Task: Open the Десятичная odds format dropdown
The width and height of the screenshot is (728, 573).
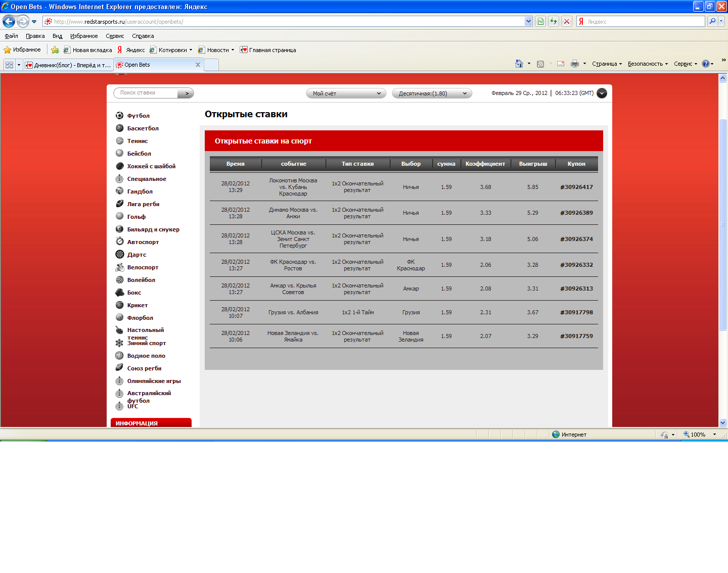Action: tap(432, 93)
